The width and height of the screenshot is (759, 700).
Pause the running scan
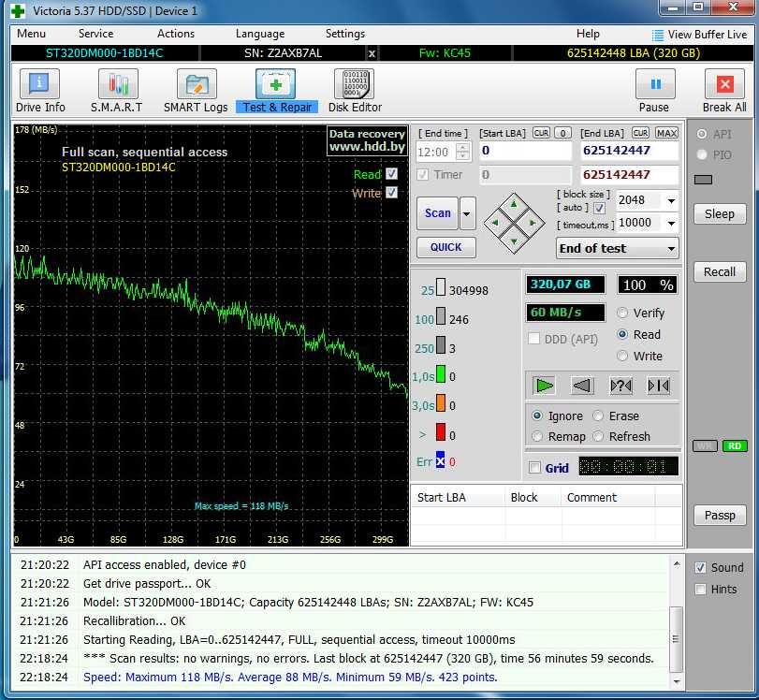click(654, 91)
